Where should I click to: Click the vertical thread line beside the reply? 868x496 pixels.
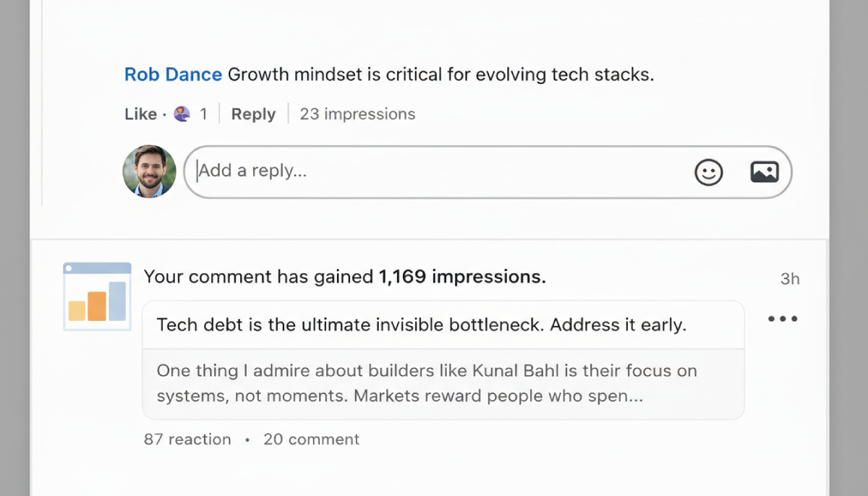42,108
